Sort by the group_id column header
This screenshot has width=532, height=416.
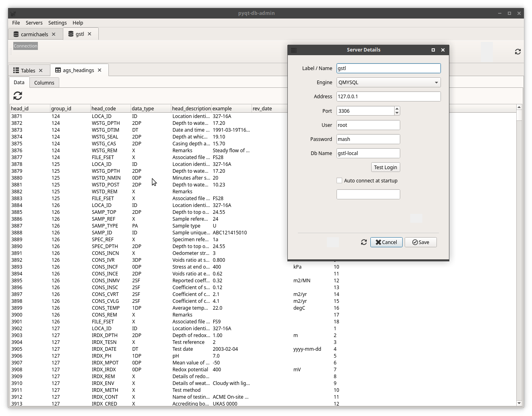pyautogui.click(x=71, y=108)
